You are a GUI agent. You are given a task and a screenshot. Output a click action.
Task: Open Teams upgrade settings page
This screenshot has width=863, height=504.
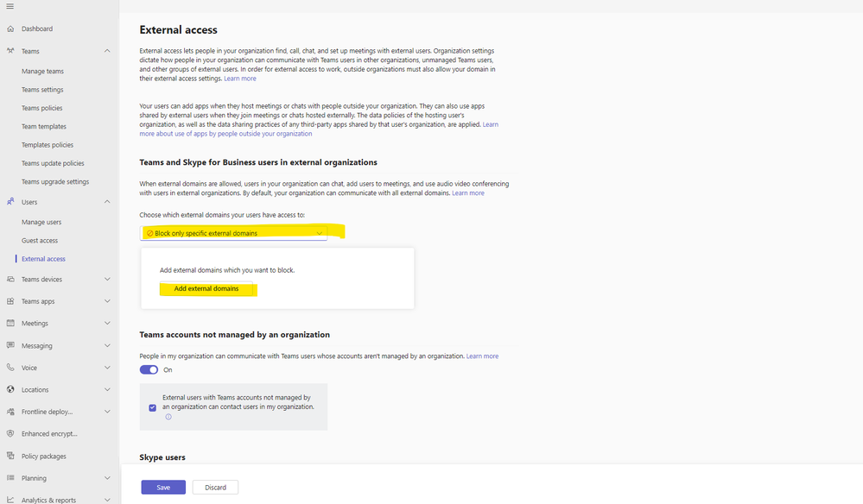[55, 182]
